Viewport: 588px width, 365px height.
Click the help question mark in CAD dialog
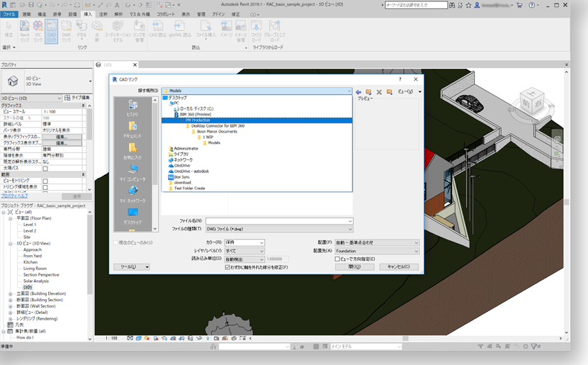tap(400, 79)
